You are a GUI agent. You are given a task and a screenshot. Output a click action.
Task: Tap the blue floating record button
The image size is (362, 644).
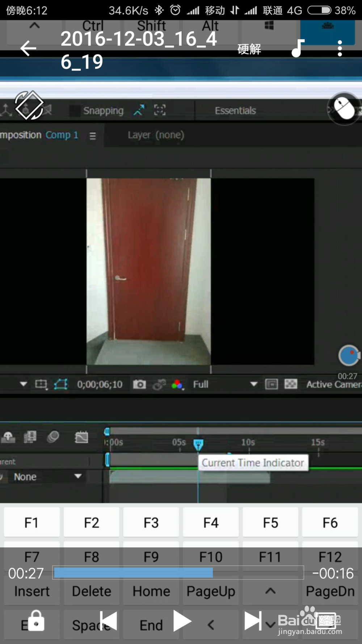349,355
